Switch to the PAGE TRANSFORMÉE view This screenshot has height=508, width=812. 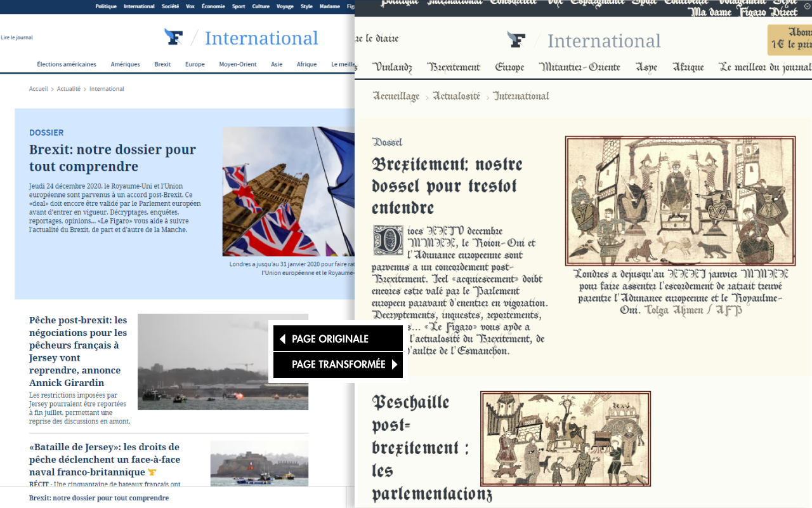click(x=338, y=364)
